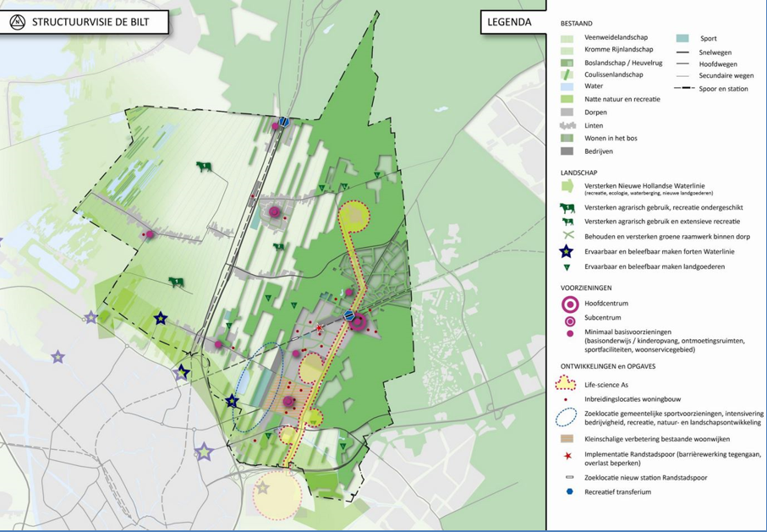Click the blue dashed Zoeklocatie ellipse in legend
The height and width of the screenshot is (532, 767).
(x=567, y=418)
